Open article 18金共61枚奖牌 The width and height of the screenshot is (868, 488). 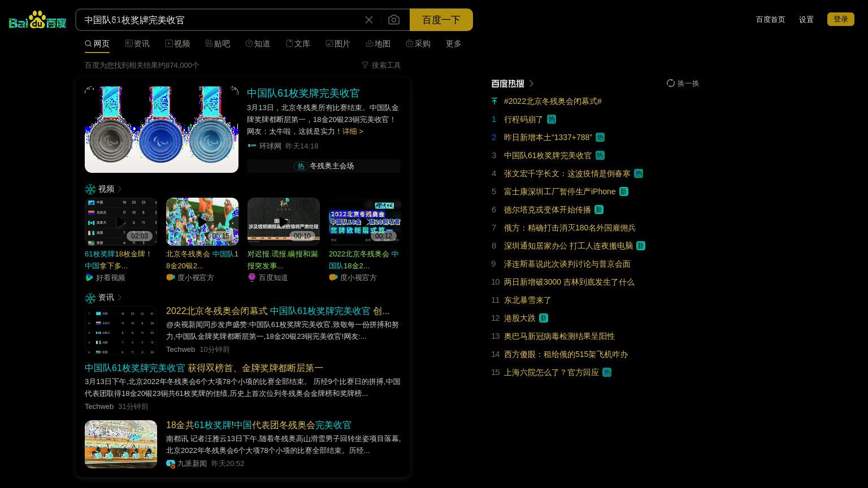pos(259,425)
